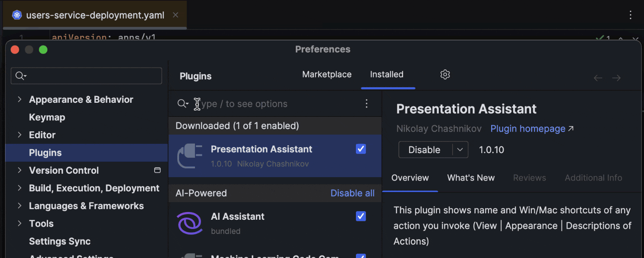Click the forward navigation arrow
644x258 pixels.
pyautogui.click(x=617, y=78)
